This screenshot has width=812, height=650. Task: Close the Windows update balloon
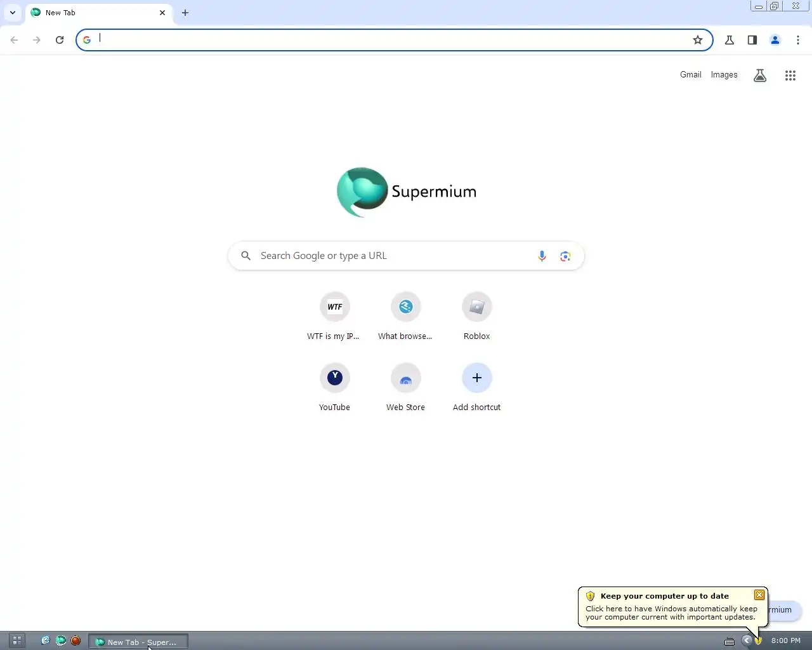[x=759, y=595]
